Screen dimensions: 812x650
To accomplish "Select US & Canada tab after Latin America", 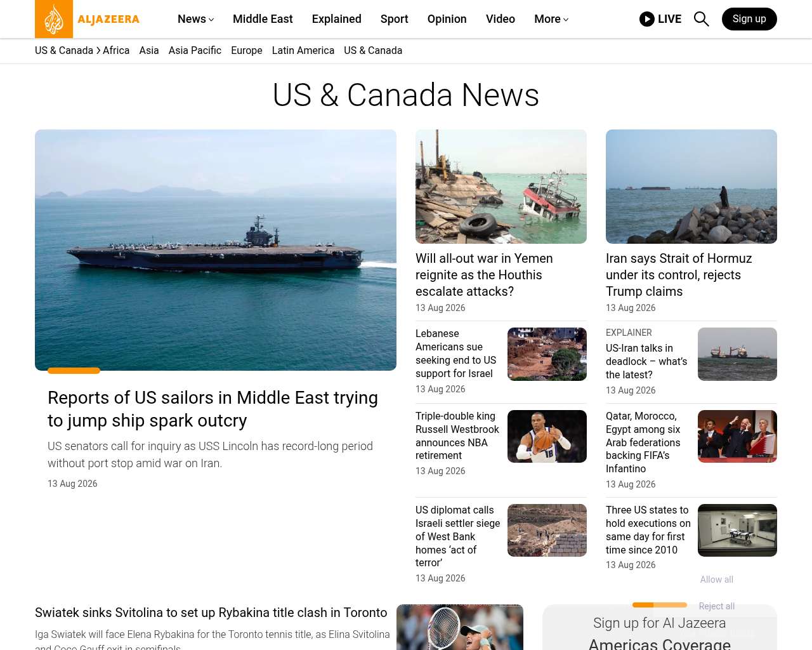I will [373, 51].
